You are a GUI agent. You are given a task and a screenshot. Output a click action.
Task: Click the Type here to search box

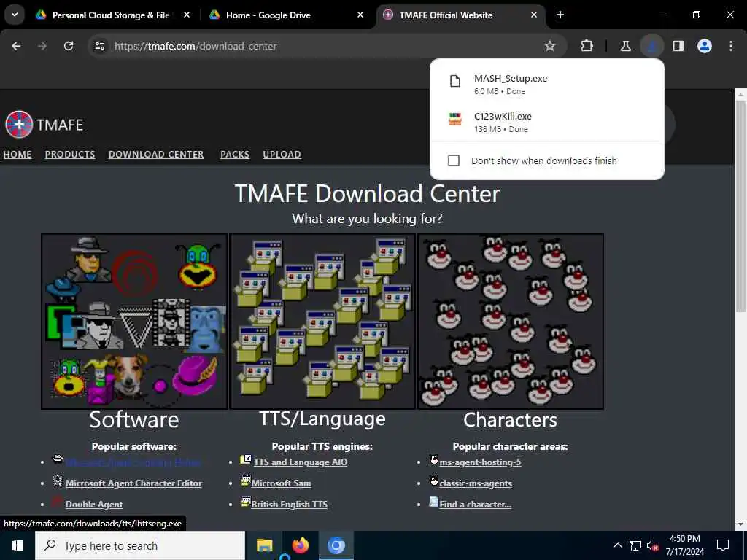click(x=140, y=545)
